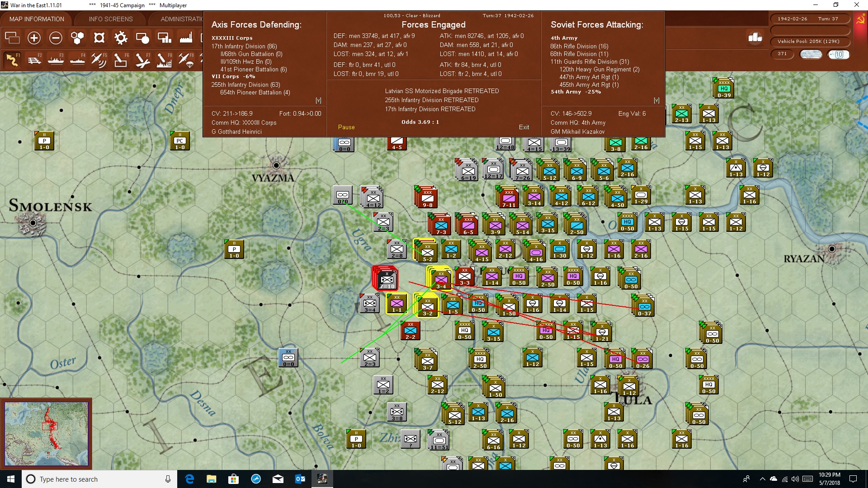The height and width of the screenshot is (488, 868).
Task: Select the F9 air transport mode
Action: pos(186,60)
